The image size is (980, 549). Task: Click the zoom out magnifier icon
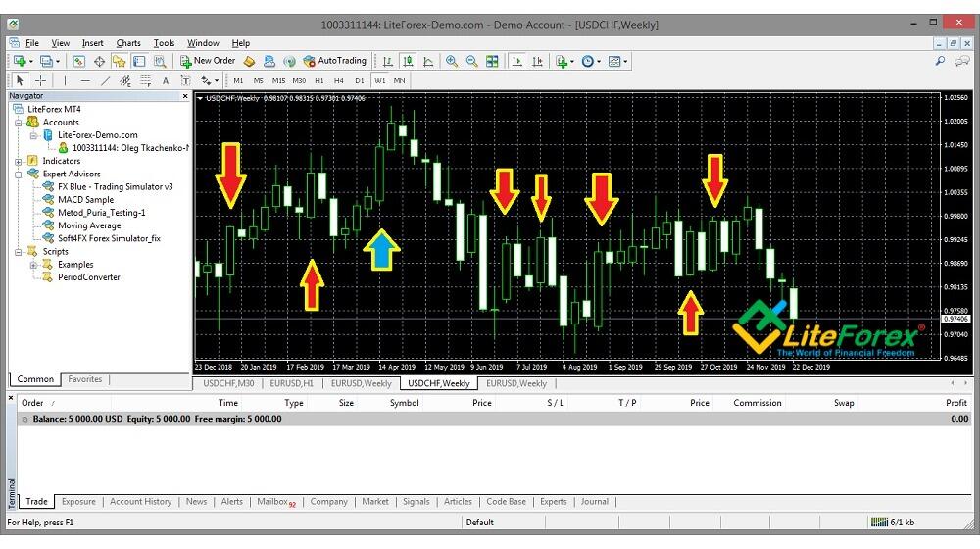click(x=471, y=61)
